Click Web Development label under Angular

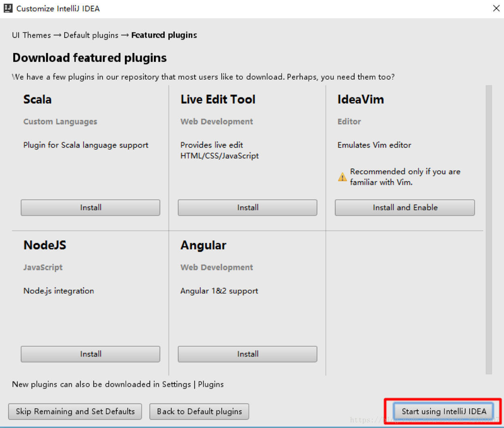216,268
